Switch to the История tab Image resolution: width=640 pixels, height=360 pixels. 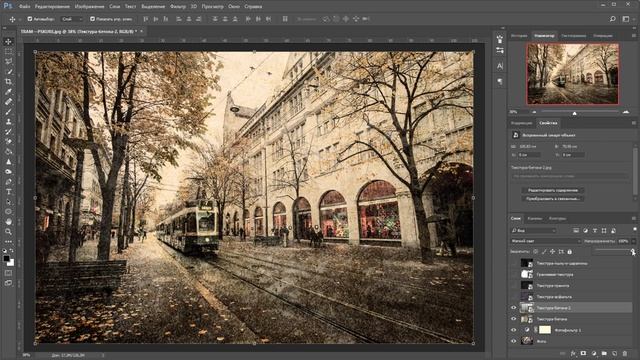pyautogui.click(x=519, y=36)
